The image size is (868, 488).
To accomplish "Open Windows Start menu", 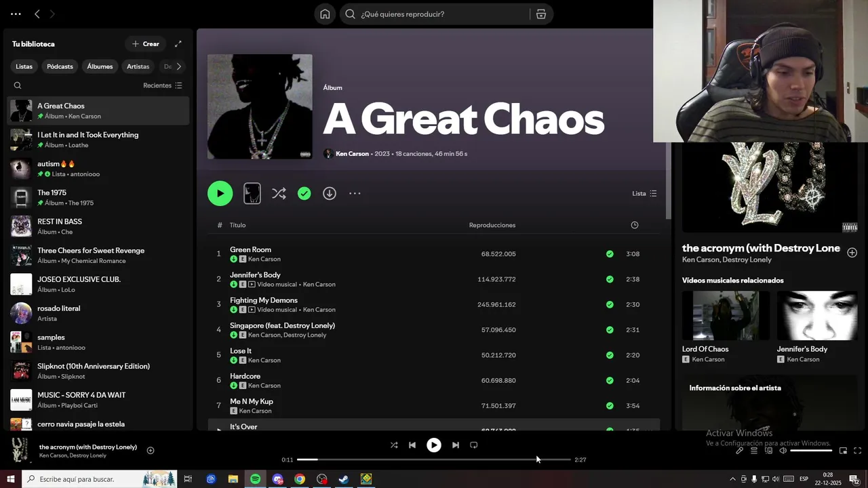I will [x=11, y=479].
